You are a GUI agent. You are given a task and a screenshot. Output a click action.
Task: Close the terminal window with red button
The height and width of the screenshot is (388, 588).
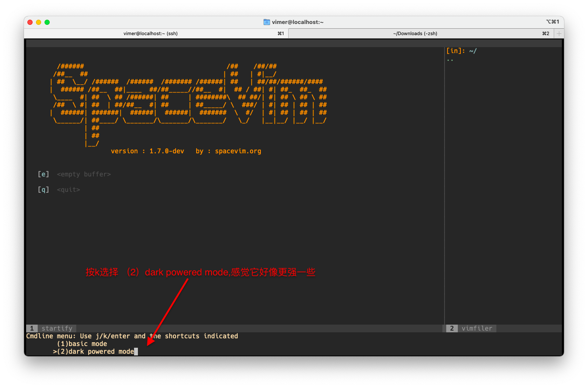(x=30, y=22)
